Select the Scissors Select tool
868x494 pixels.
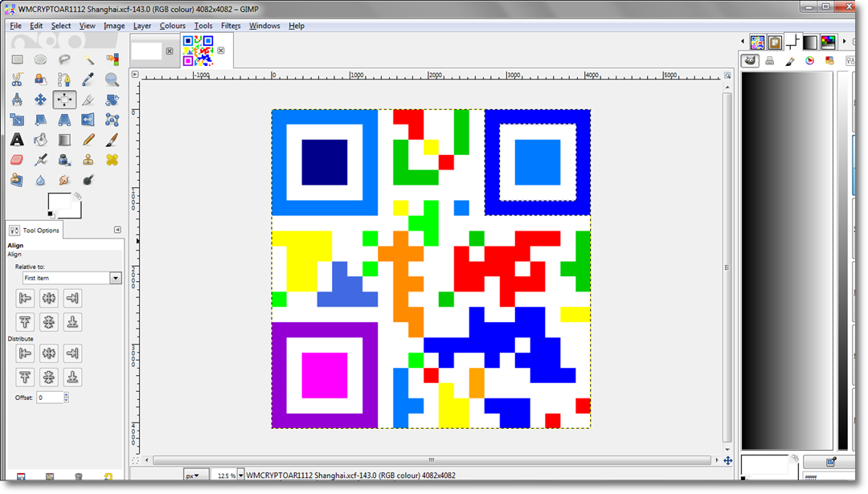[x=17, y=80]
